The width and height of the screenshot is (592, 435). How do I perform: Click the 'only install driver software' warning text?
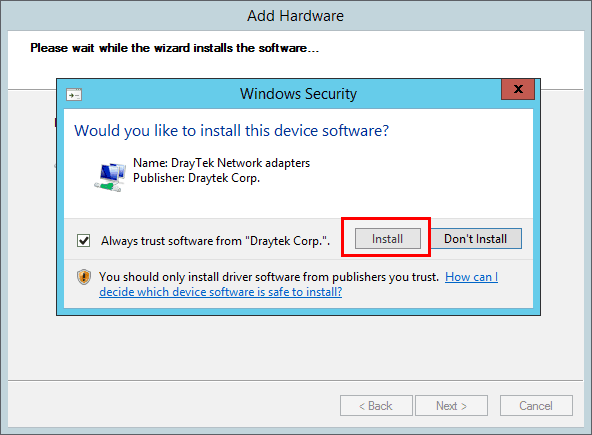269,277
